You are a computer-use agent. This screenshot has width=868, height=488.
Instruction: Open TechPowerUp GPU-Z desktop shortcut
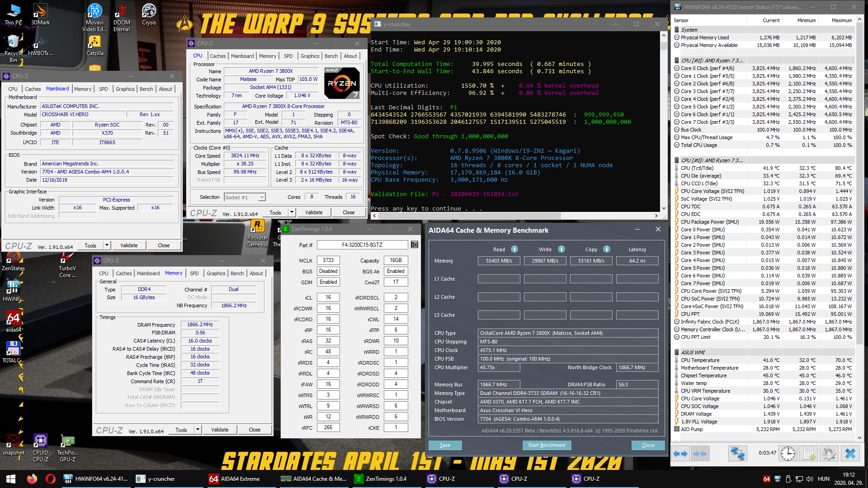67,448
